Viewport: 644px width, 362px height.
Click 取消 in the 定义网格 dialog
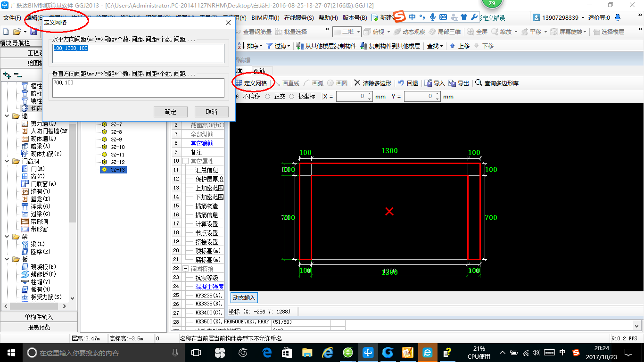coord(212,112)
